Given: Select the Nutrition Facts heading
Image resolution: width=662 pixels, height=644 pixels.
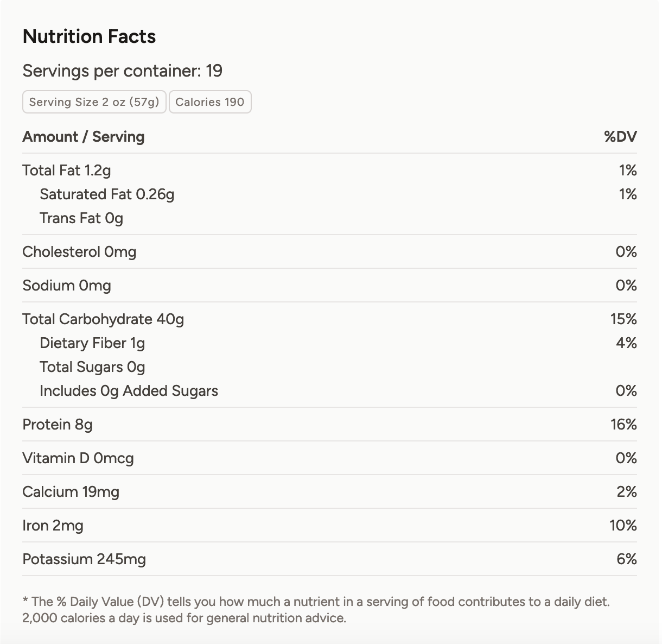Looking at the screenshot, I should point(89,36).
